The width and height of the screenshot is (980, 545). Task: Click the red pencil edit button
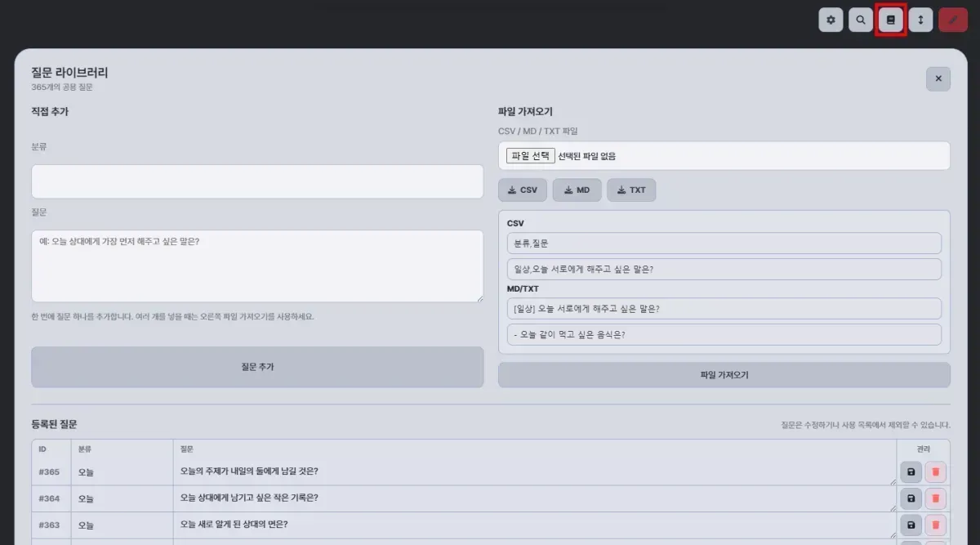point(953,20)
